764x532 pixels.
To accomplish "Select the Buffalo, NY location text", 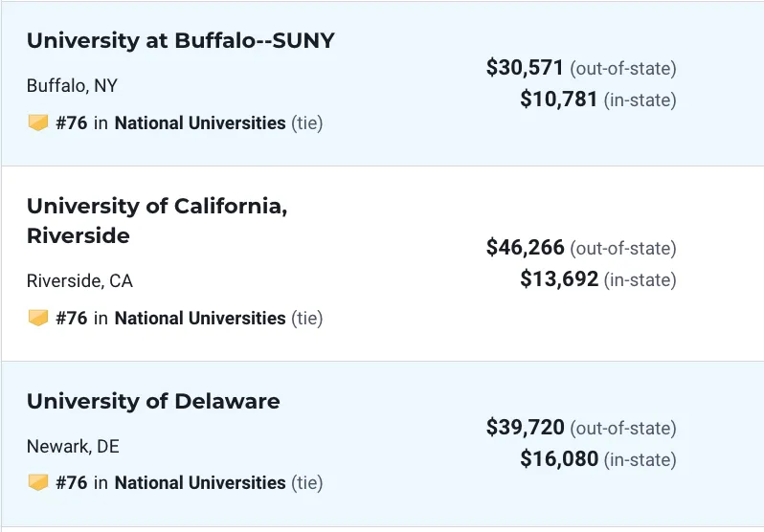I will click(x=72, y=86).
